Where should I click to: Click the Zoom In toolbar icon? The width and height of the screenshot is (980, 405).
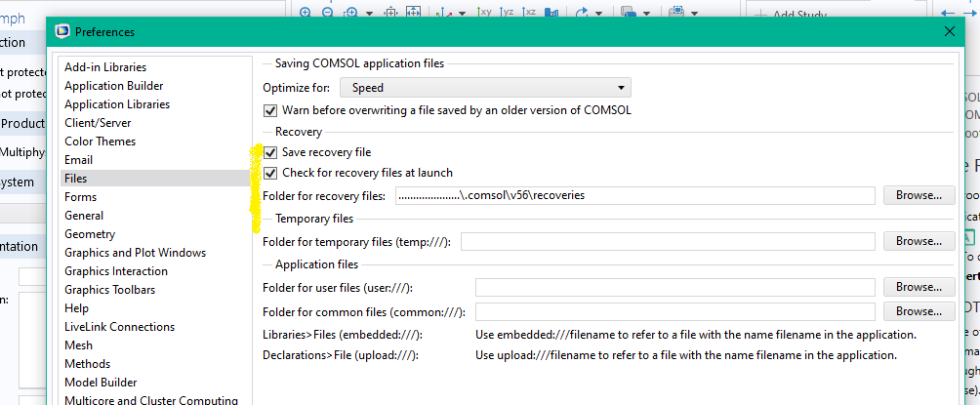coord(306,13)
